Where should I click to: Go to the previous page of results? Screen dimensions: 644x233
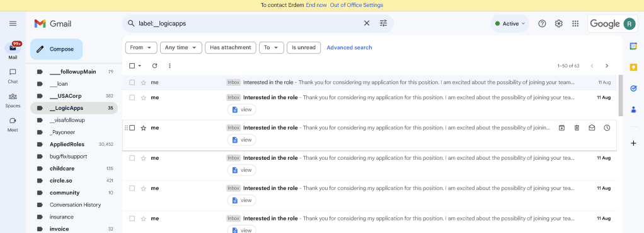pyautogui.click(x=592, y=66)
